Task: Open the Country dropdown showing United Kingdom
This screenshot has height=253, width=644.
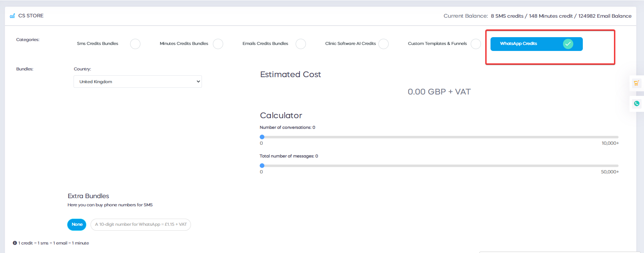Action: (138, 82)
